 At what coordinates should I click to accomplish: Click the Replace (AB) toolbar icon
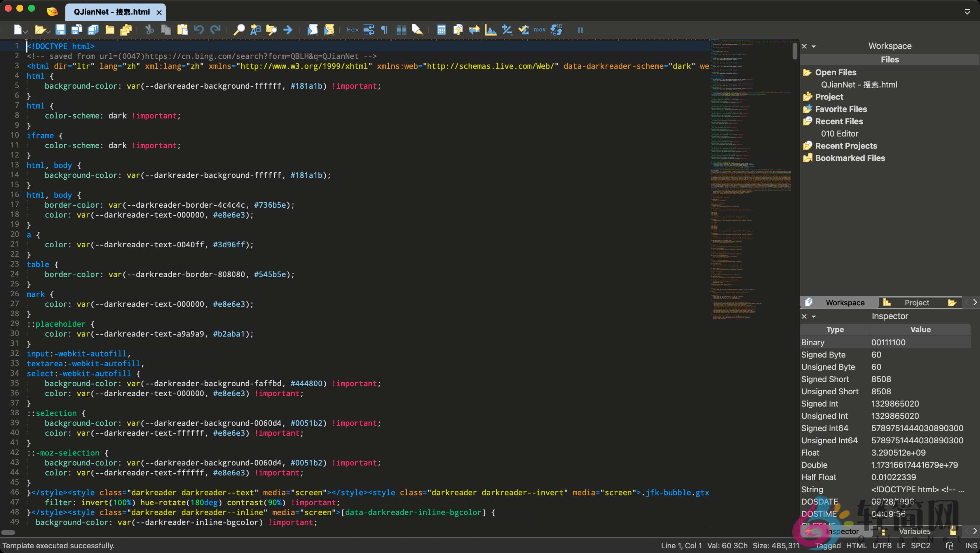(x=255, y=30)
